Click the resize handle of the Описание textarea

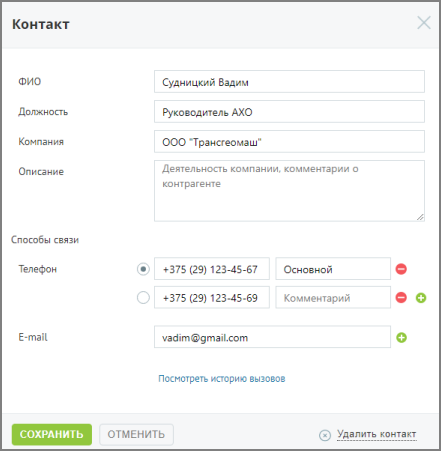[420, 217]
